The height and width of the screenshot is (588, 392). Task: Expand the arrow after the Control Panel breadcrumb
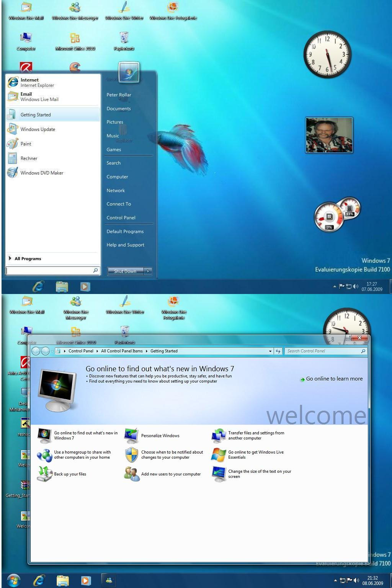[97, 351]
